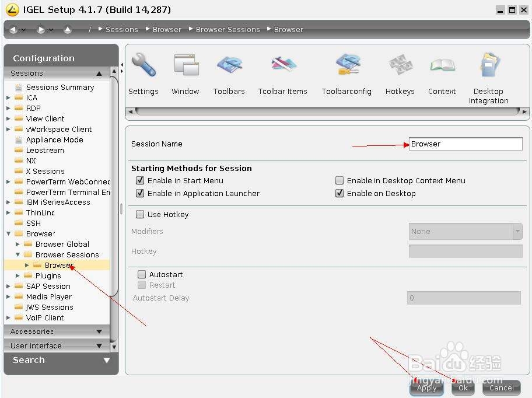
Task: Enable the Autostart checkbox
Action: pos(142,274)
